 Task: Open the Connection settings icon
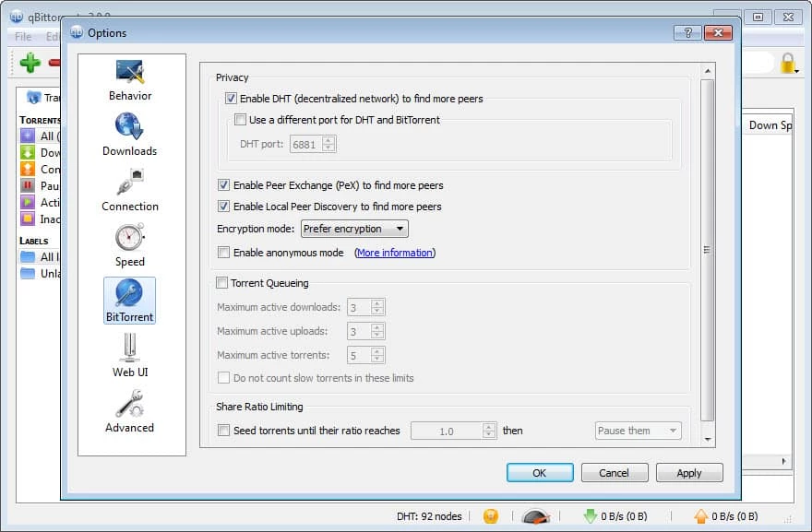(130, 183)
